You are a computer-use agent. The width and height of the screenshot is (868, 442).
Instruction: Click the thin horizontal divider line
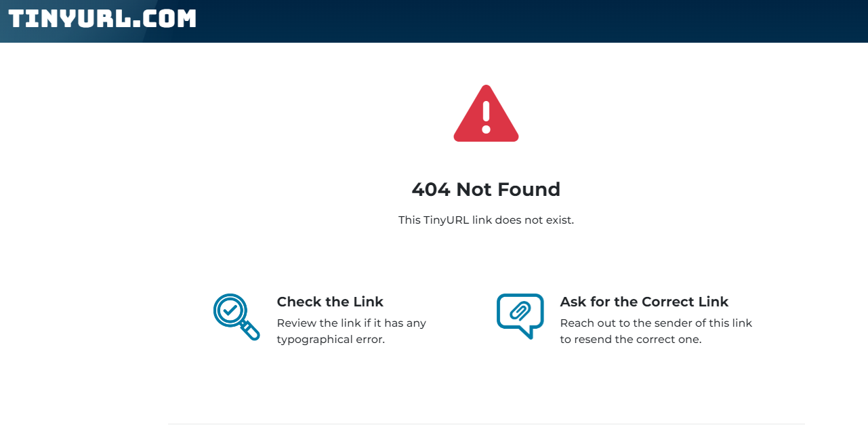(x=486, y=424)
